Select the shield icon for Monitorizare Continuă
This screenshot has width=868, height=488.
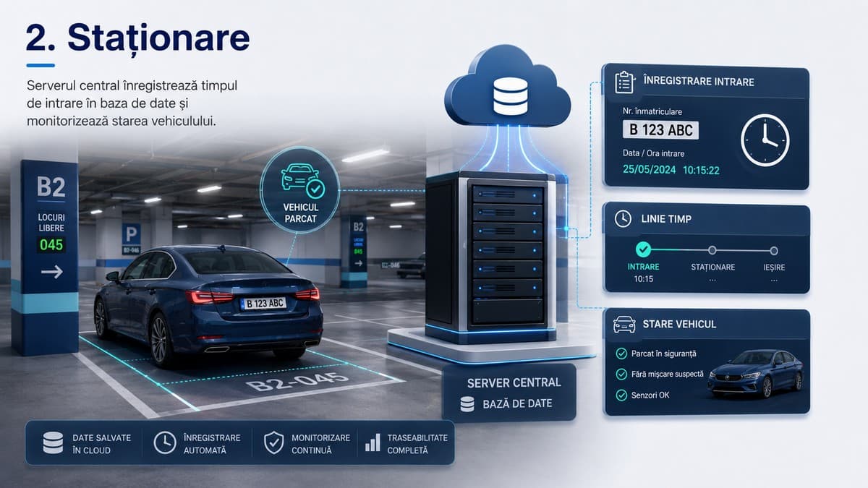(x=273, y=442)
